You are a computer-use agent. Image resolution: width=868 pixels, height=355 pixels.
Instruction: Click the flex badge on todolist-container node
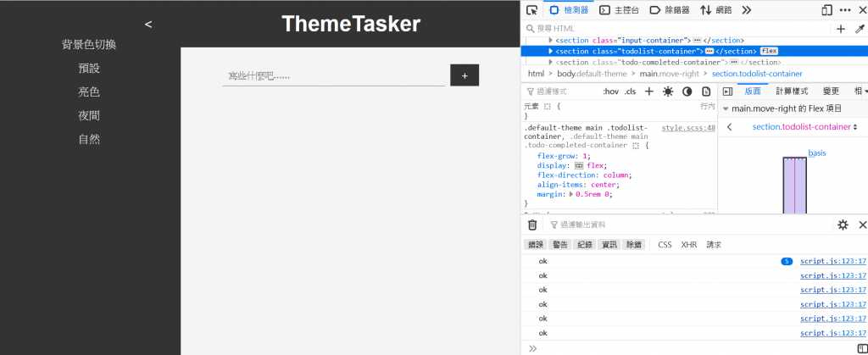click(769, 51)
